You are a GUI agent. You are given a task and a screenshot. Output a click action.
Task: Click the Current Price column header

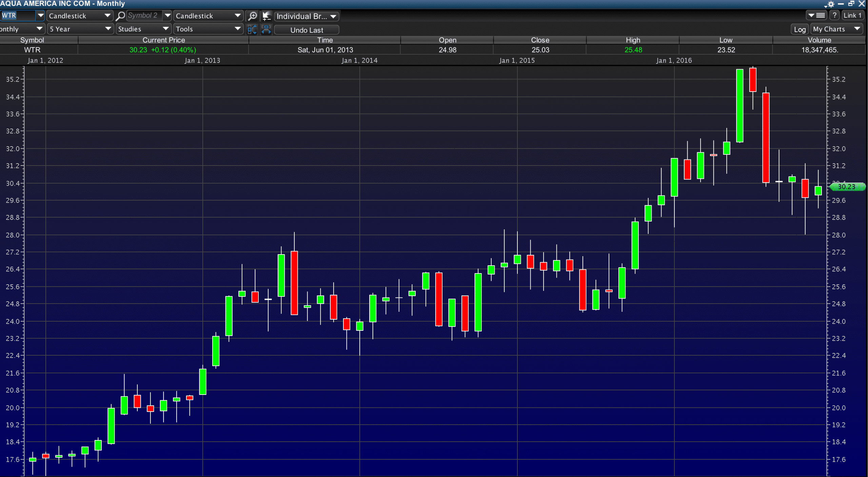(x=163, y=40)
